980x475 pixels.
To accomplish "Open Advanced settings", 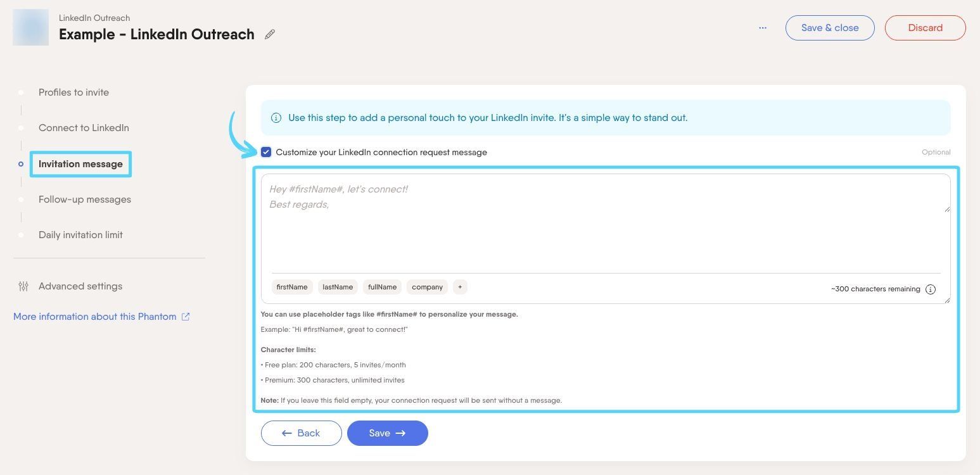I will tap(80, 286).
